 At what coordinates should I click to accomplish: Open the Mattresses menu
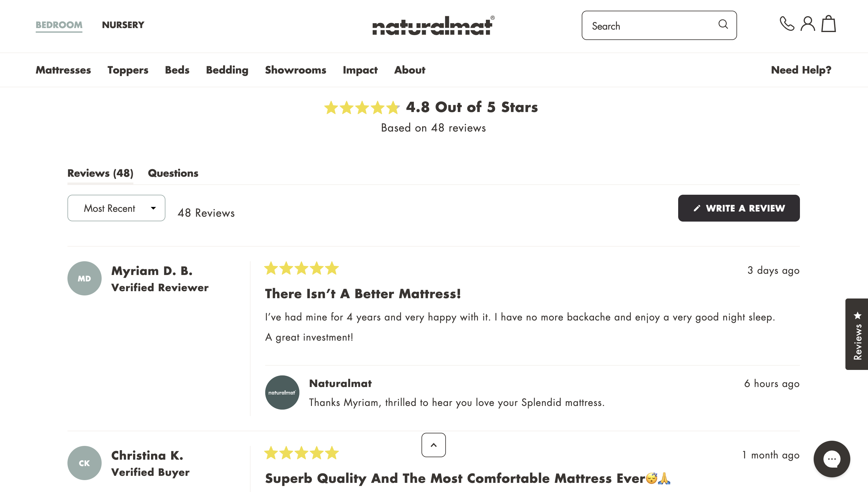pos(63,70)
